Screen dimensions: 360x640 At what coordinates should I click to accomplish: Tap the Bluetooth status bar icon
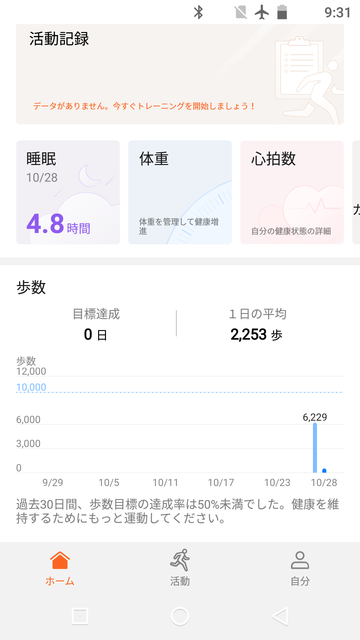198,12
